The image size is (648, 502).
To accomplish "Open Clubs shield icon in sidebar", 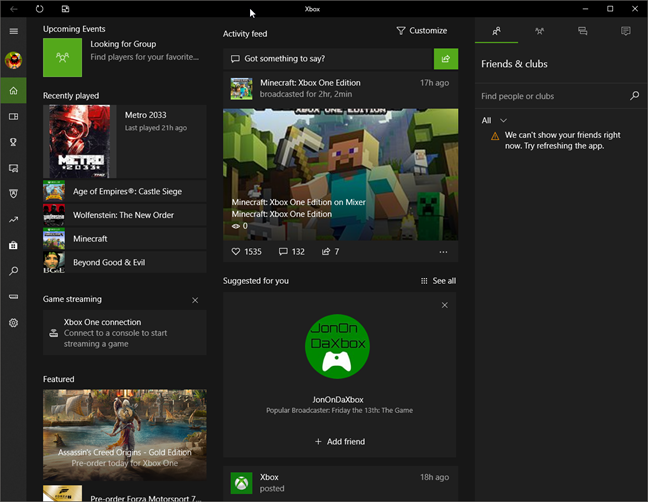I will pyautogui.click(x=14, y=194).
